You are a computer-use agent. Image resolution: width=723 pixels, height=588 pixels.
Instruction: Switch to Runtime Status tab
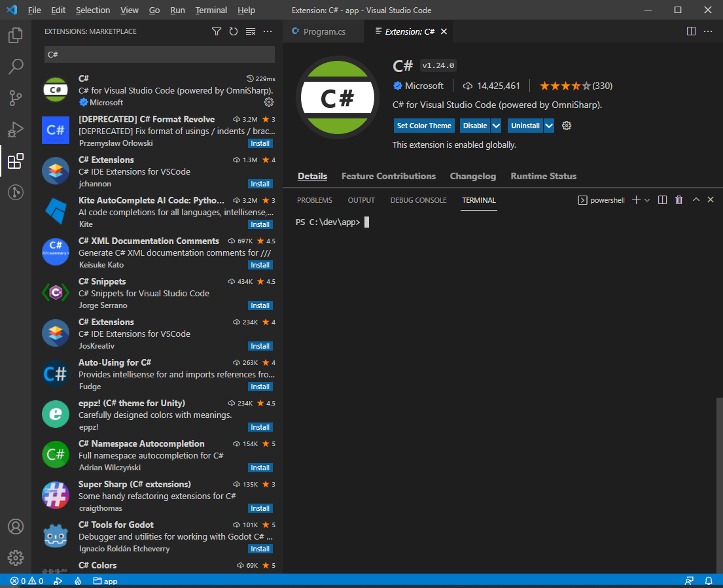tap(543, 176)
